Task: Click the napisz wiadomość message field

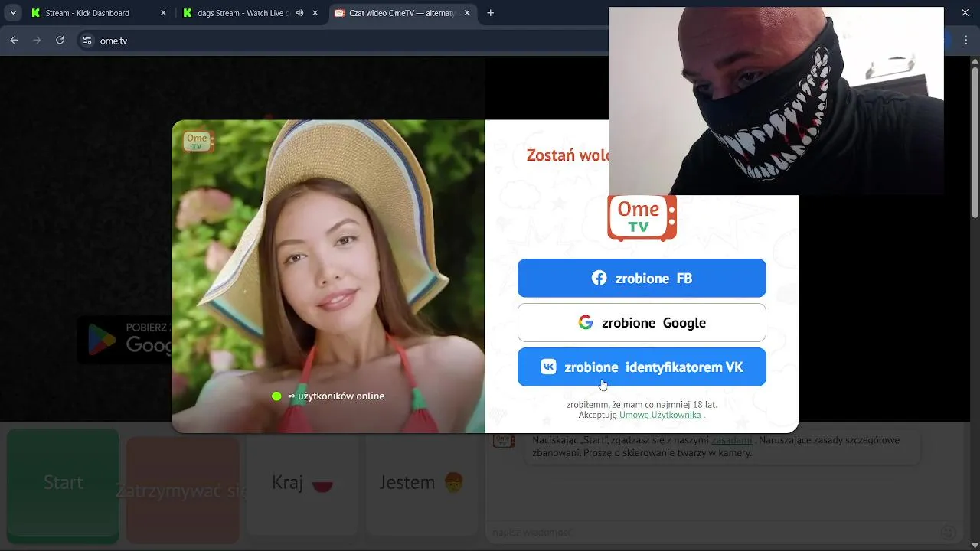Action: point(712,532)
